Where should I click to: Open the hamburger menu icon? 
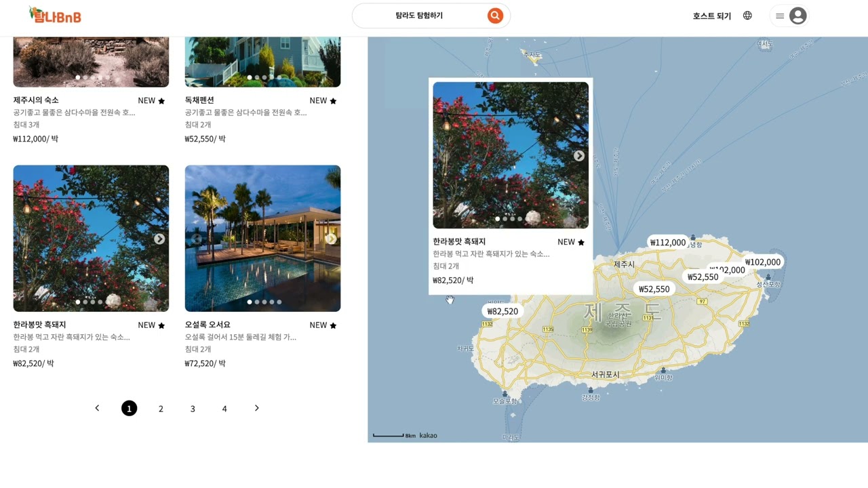pos(780,16)
